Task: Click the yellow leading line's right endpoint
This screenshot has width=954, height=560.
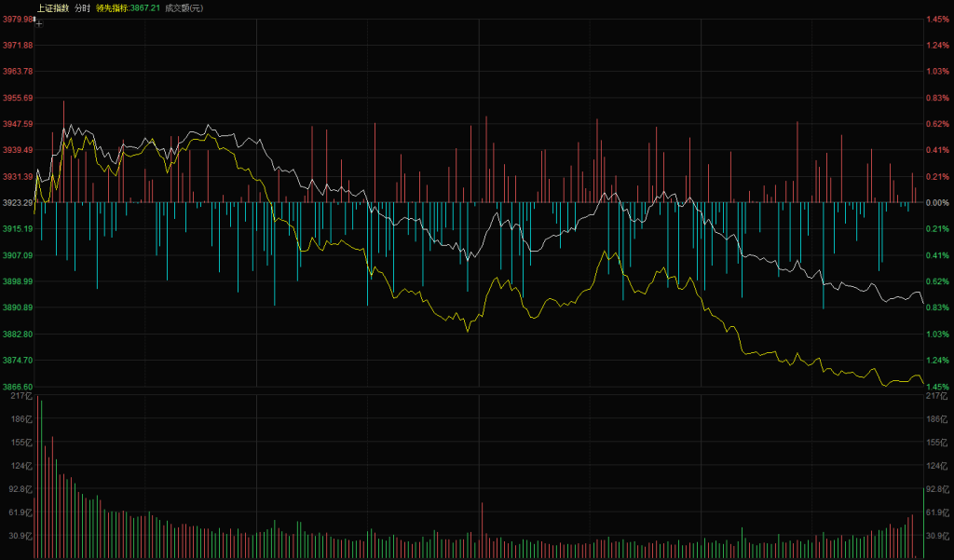Action: (x=922, y=384)
